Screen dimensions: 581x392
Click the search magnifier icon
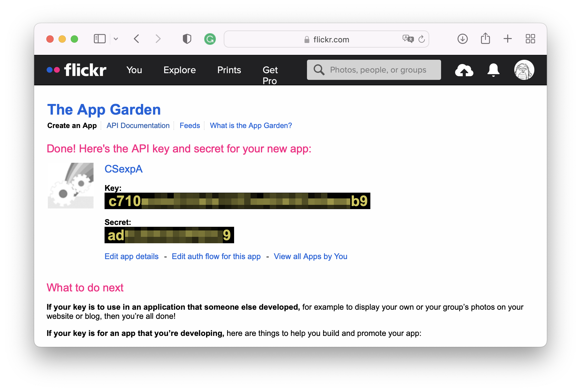319,70
